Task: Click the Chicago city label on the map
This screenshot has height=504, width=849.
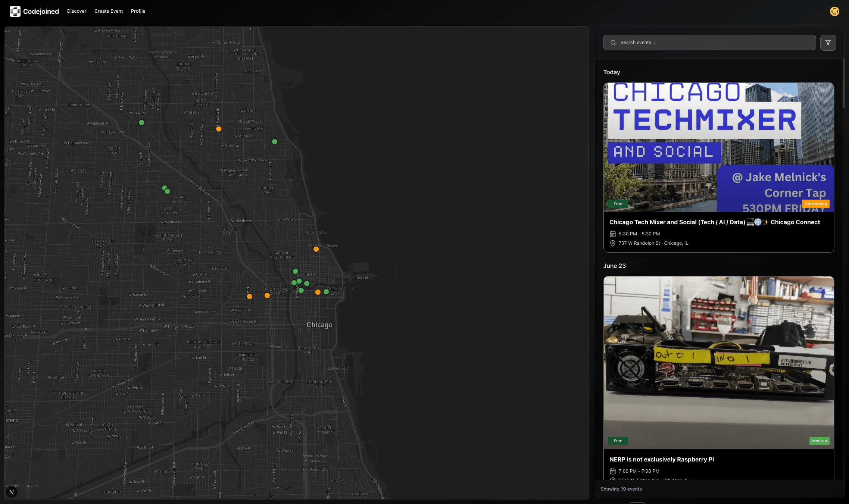Action: pos(319,325)
